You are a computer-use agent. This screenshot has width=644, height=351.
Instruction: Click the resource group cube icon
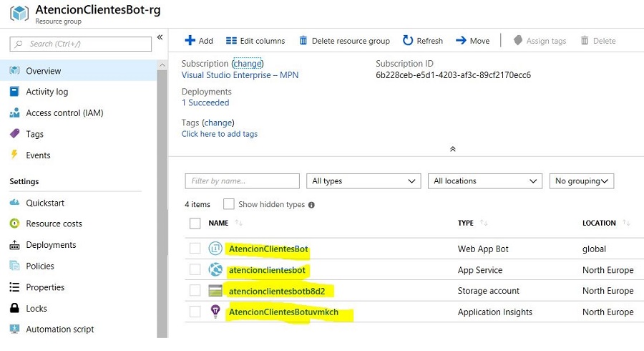pyautogui.click(x=19, y=13)
